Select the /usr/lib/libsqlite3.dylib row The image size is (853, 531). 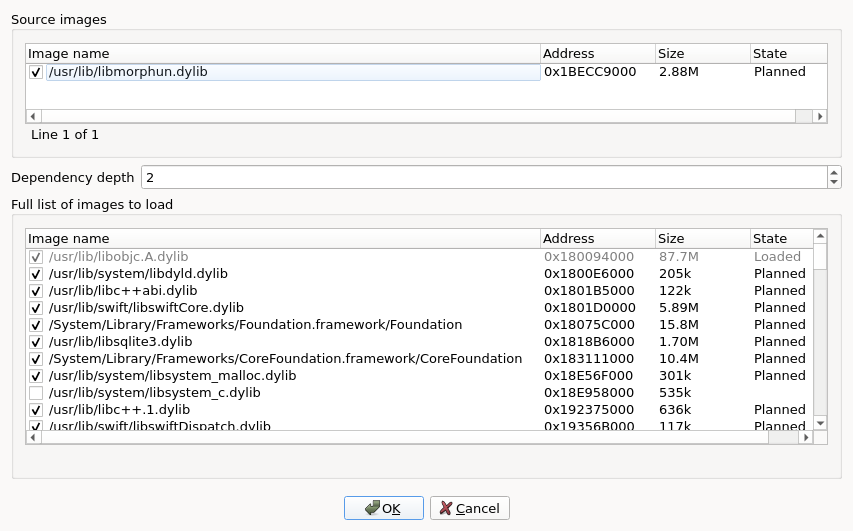tap(419, 342)
